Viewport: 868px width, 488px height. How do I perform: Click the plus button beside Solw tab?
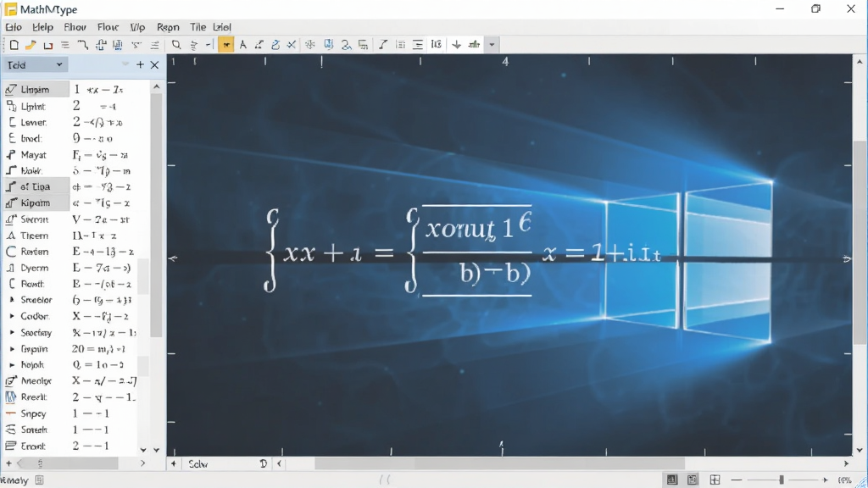click(x=173, y=463)
